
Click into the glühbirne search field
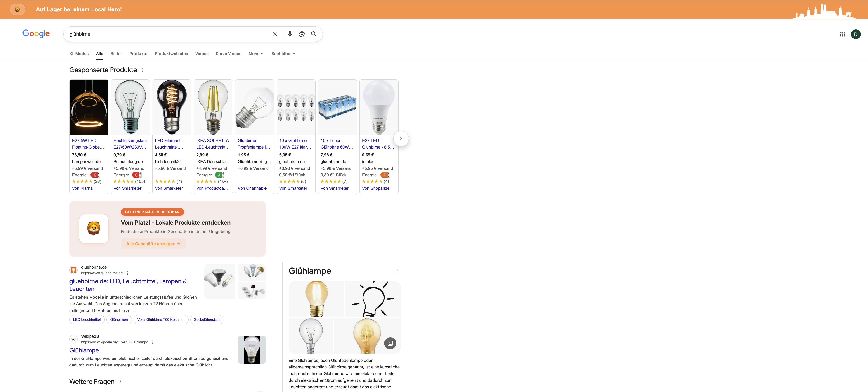pos(168,34)
